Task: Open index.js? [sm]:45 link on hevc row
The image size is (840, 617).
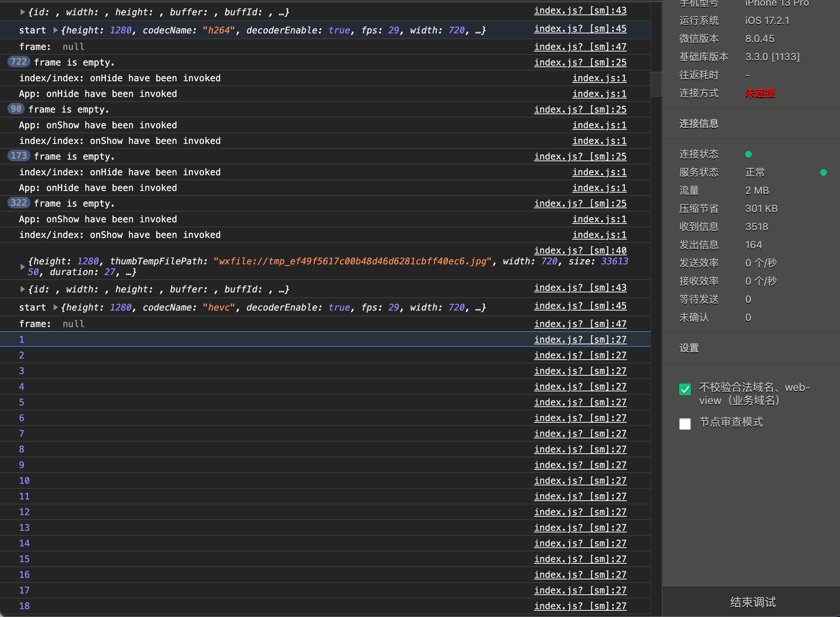Action: 580,306
